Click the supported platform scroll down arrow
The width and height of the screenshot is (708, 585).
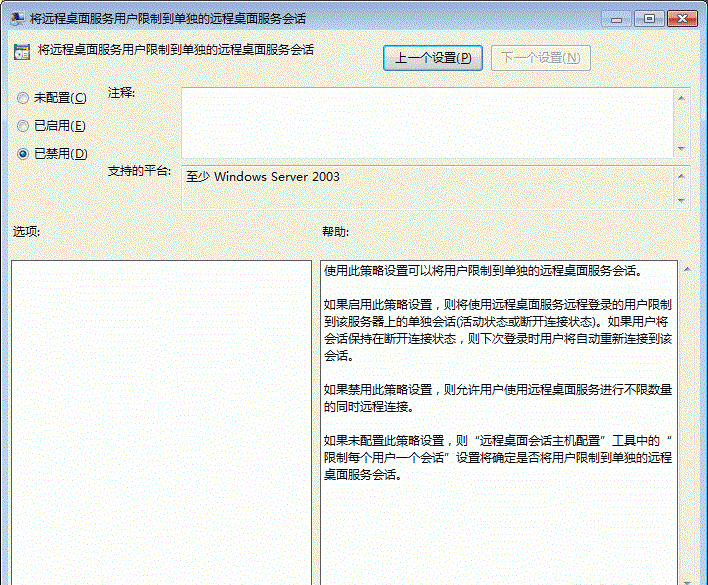[x=681, y=200]
